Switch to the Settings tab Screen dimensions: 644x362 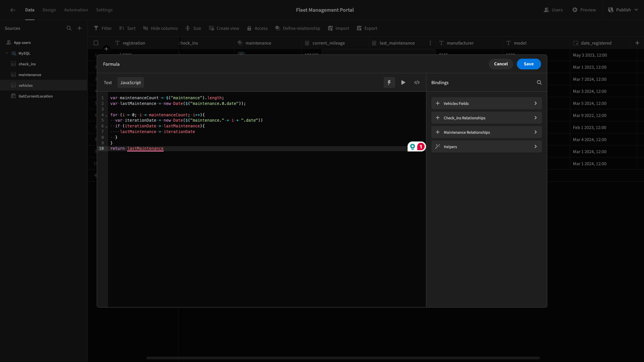(x=104, y=10)
